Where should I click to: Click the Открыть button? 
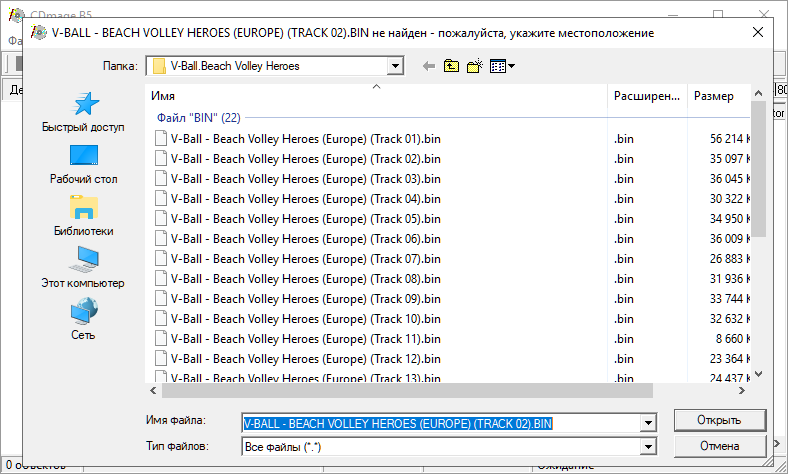click(x=720, y=420)
